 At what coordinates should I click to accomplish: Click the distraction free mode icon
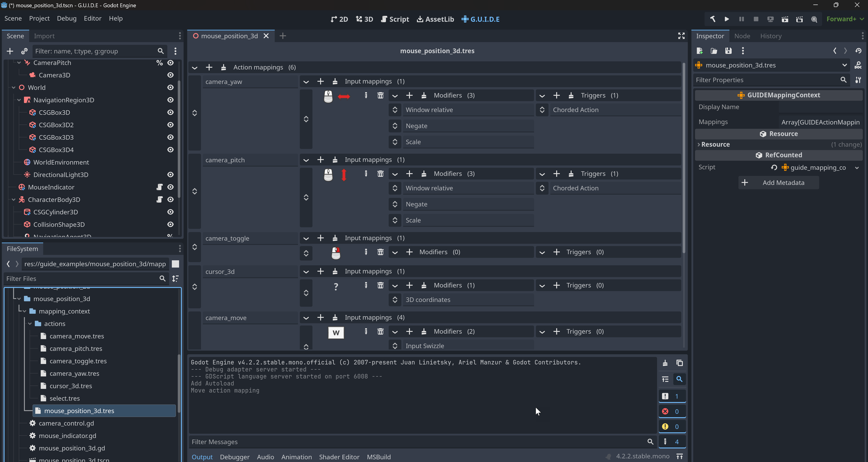[681, 36]
